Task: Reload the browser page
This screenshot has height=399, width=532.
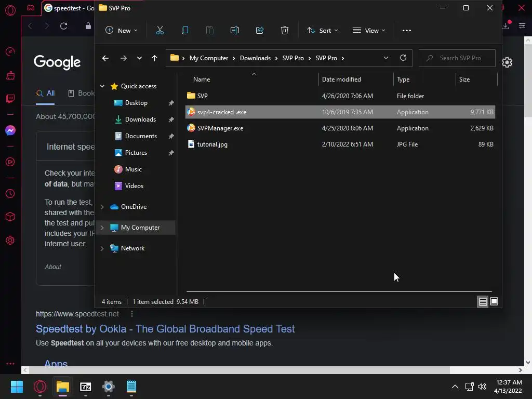Action: 63,26
